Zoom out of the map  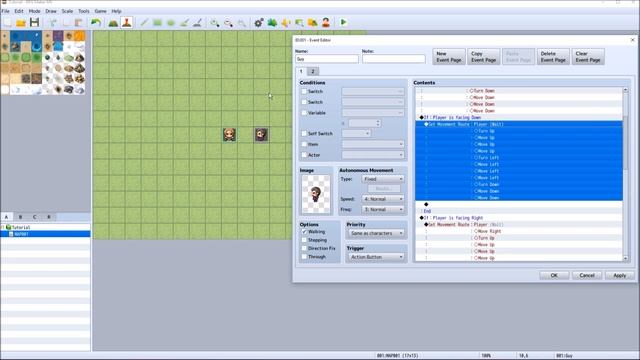pos(228,22)
